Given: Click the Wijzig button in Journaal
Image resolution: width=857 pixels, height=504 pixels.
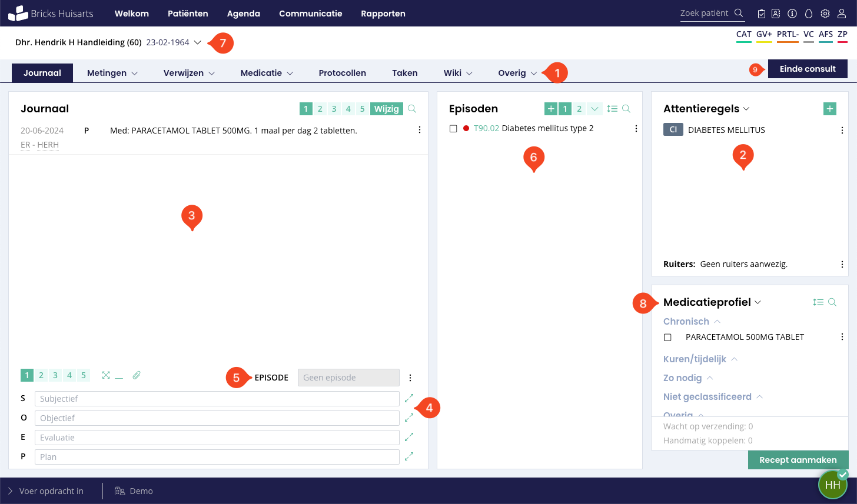Looking at the screenshot, I should click(387, 109).
